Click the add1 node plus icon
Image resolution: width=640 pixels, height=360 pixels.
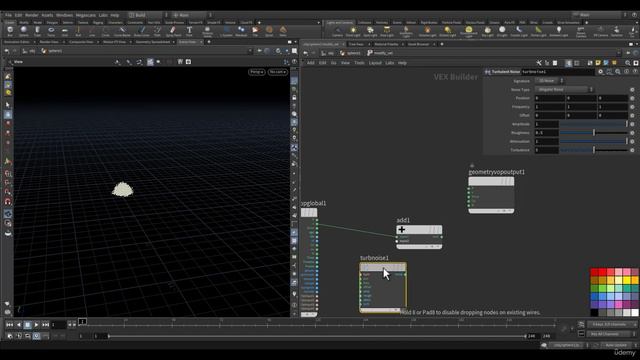pos(402,229)
